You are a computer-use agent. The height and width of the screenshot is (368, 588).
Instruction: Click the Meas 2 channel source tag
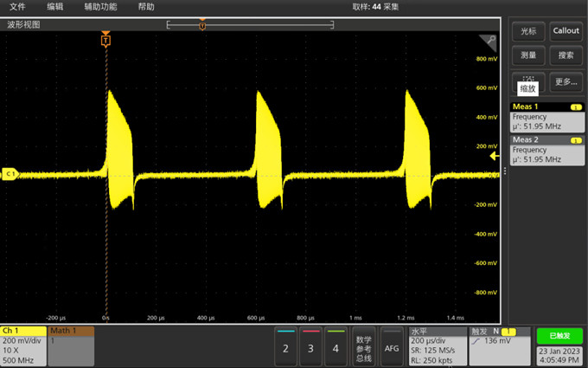[575, 139]
